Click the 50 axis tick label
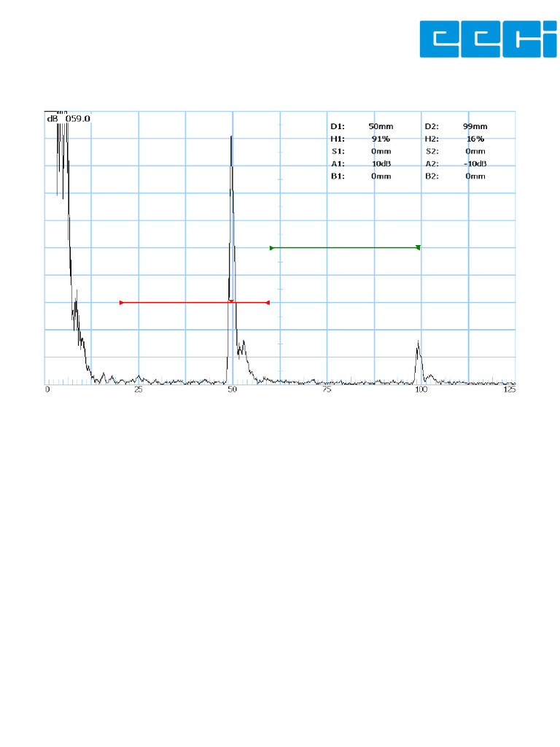 point(232,390)
